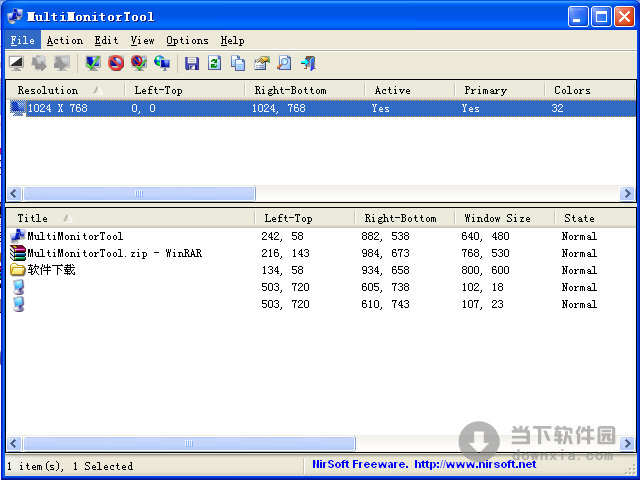Click the Disable Selected Monitors red-circle icon

click(116, 63)
